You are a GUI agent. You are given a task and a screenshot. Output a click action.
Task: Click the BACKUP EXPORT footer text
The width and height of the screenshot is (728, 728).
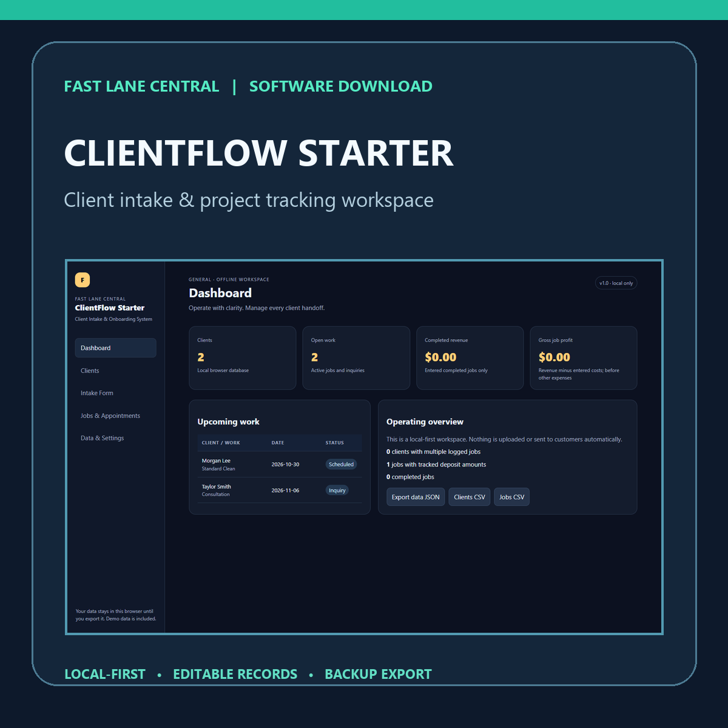[x=378, y=674]
